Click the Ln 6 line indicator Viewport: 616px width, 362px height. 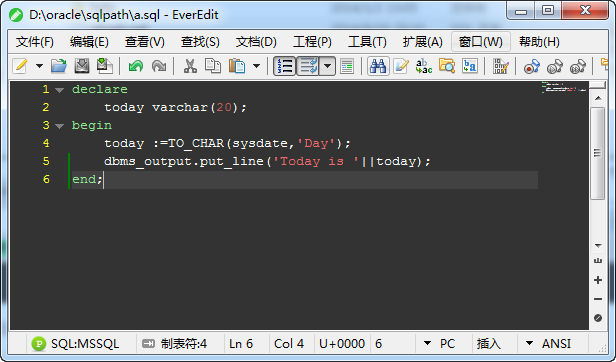[241, 344]
